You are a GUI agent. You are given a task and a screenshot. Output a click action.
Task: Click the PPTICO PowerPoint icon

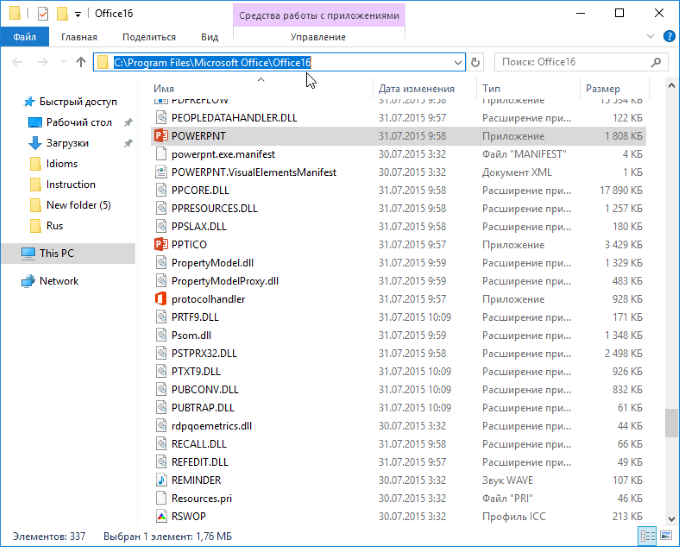(161, 244)
